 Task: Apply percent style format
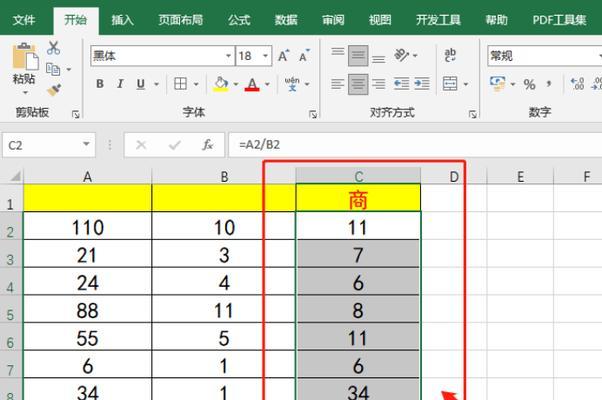point(529,84)
